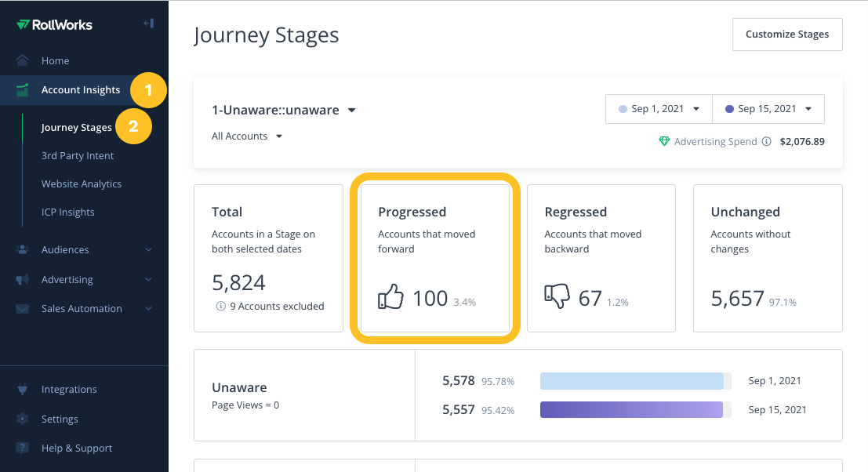Click the Unchanged accounts card
868x472 pixels.
click(768, 259)
